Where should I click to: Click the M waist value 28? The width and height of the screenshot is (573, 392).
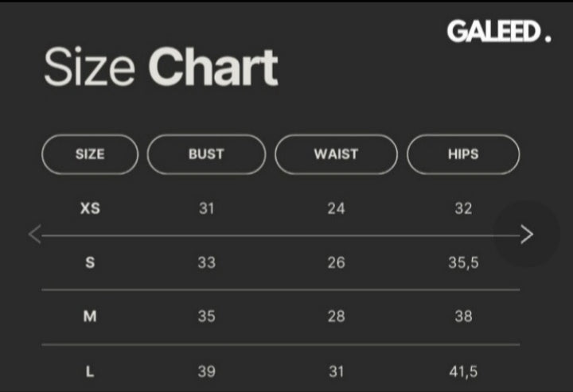pyautogui.click(x=336, y=316)
